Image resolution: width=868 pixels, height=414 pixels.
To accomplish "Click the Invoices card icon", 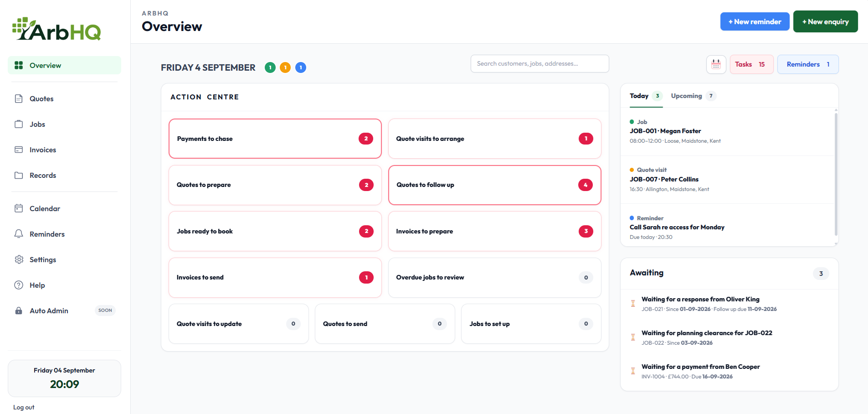I will pos(19,150).
